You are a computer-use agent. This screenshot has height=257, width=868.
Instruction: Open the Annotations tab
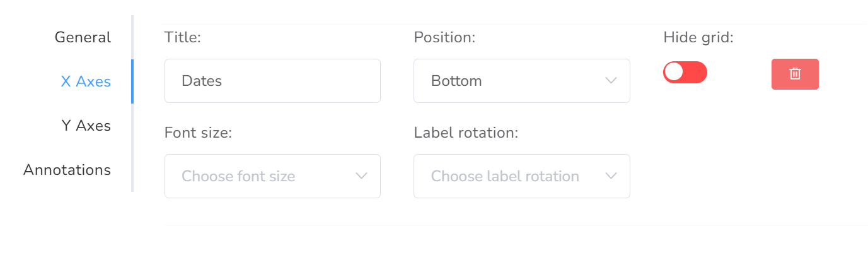pos(67,170)
